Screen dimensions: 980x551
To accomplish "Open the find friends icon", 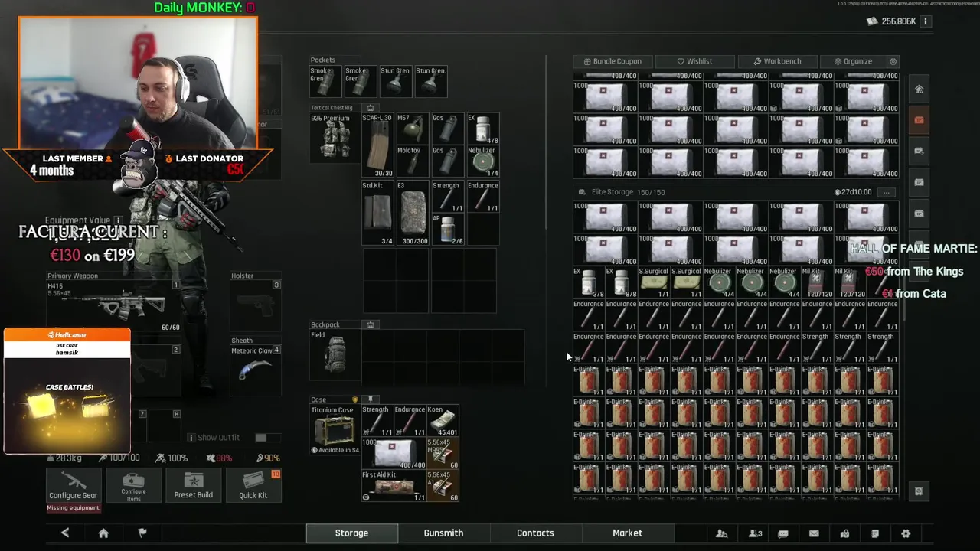I will 721,533.
